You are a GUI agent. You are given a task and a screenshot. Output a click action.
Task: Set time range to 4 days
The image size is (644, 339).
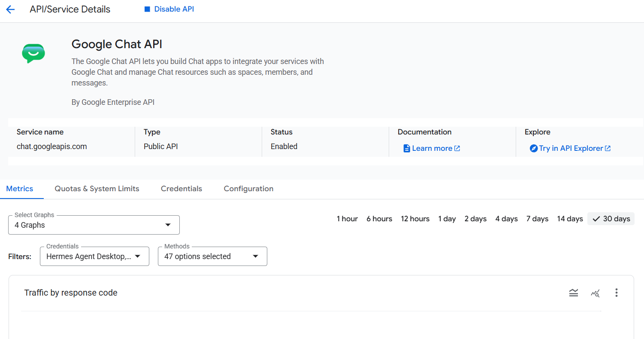[507, 219]
